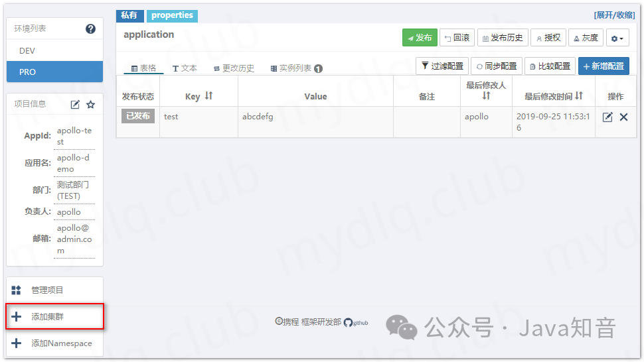Click 过滤配置 filter button

tap(442, 66)
